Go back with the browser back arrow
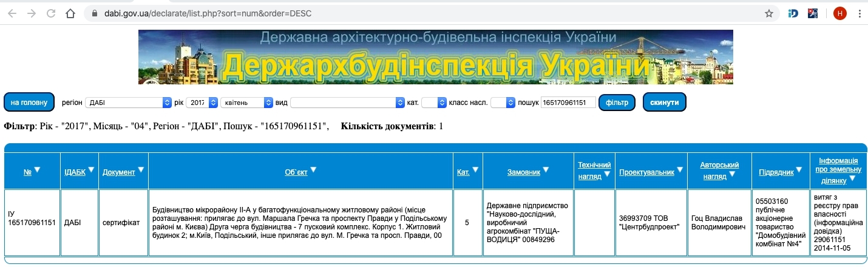868x267 pixels. pyautogui.click(x=12, y=13)
